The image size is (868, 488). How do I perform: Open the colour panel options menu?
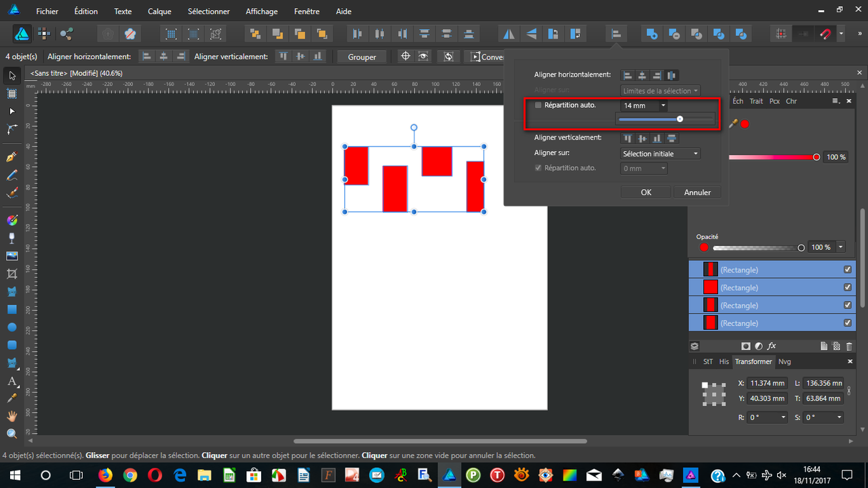pos(836,101)
